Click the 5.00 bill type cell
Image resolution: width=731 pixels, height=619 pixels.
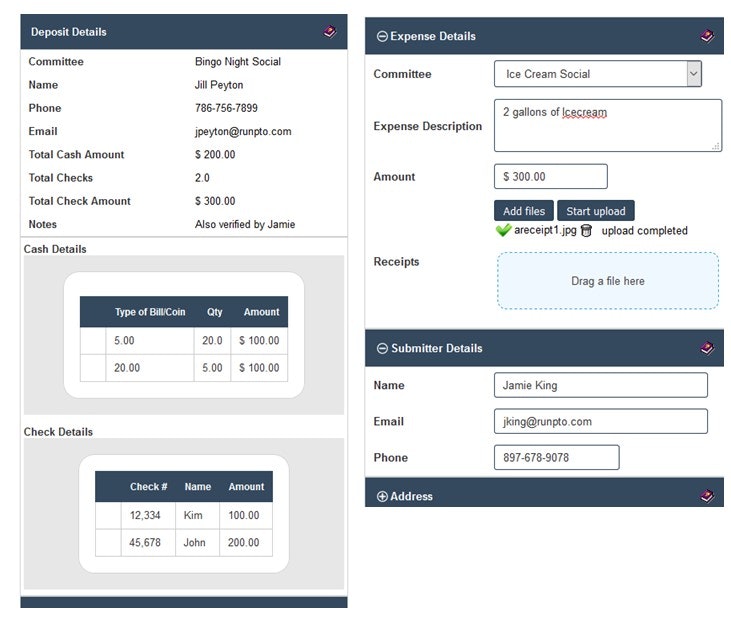tap(150, 341)
